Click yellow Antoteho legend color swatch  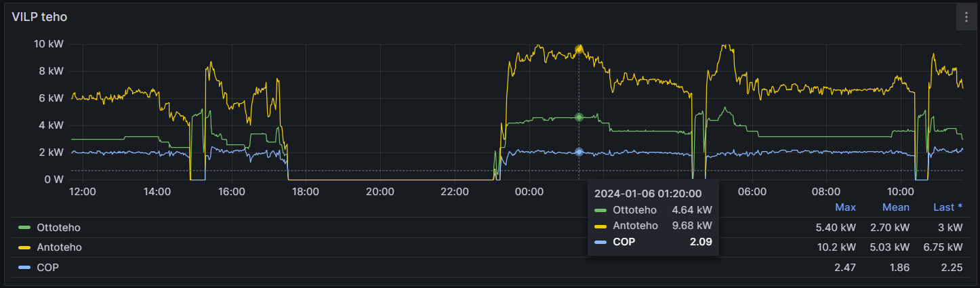click(x=24, y=247)
